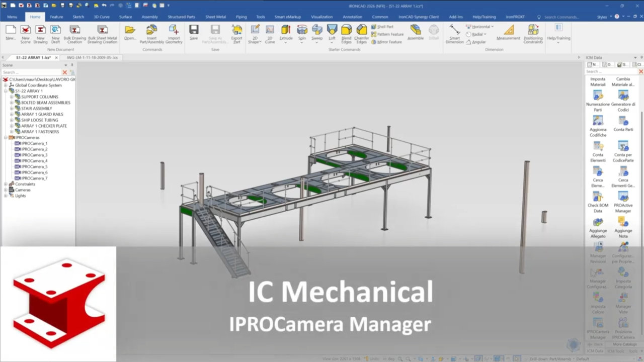The width and height of the screenshot is (644, 362).
Task: Open the Horizontal dimension dropdown
Action: tap(491, 26)
